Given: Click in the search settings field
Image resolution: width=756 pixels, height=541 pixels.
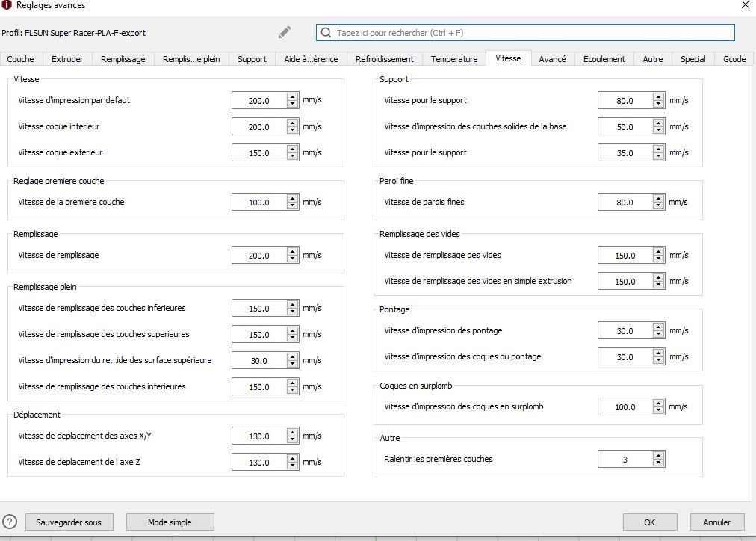Looking at the screenshot, I should point(533,33).
